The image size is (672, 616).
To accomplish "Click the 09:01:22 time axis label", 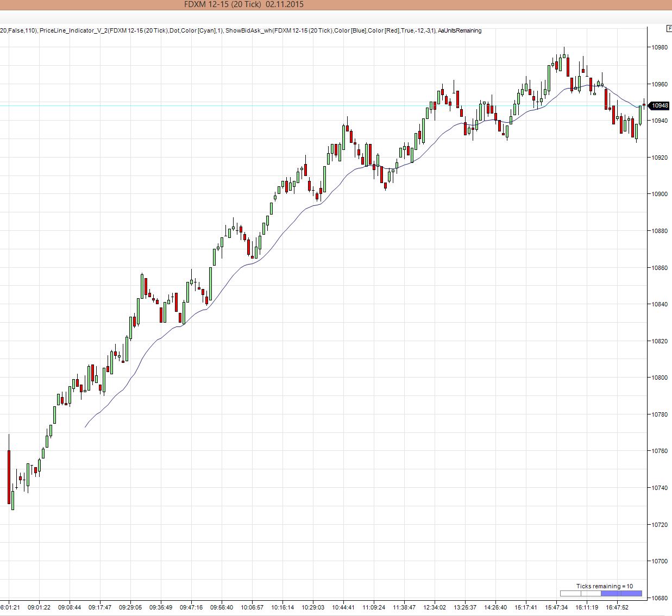I will (39, 607).
